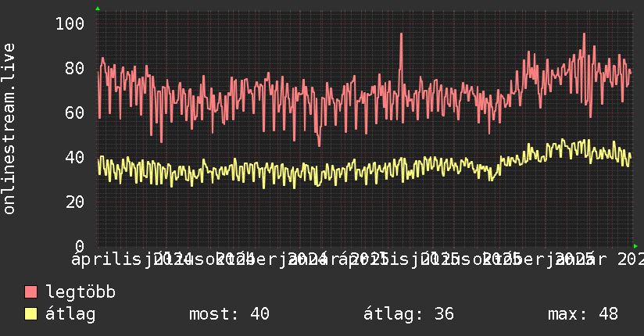644x336 pixels.
Task: Click the 100 y-axis tick label
Action: [70, 23]
